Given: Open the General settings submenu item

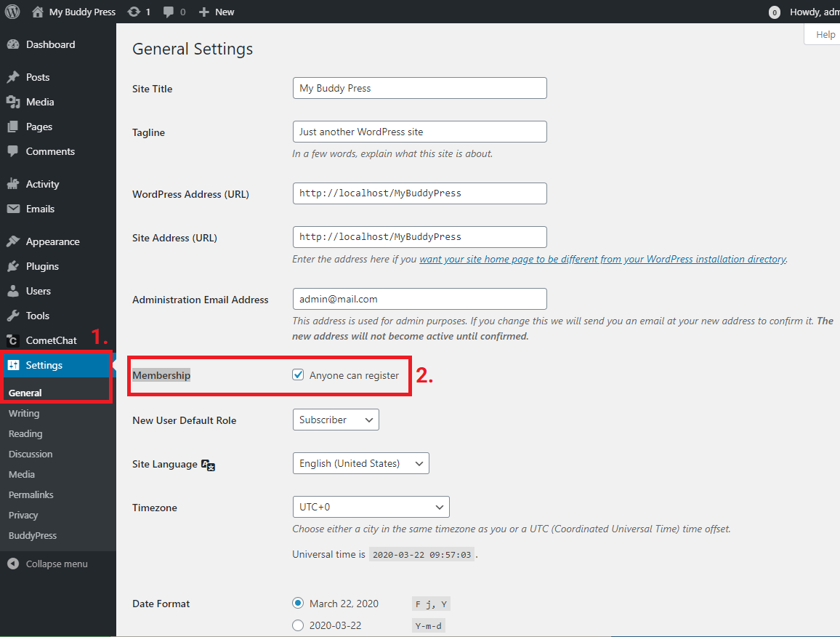Looking at the screenshot, I should tap(25, 393).
